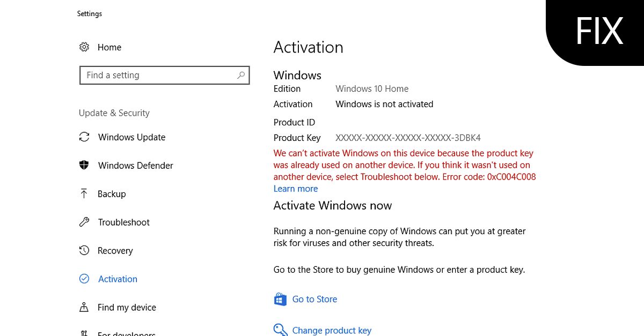
Task: Click the black 'FIX' badge
Action: pyautogui.click(x=599, y=31)
